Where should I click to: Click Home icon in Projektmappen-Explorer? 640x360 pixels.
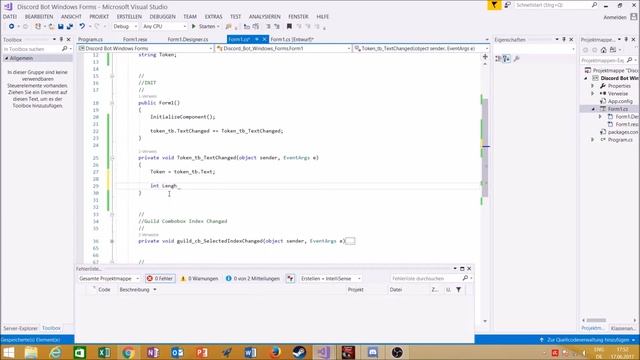[604, 50]
